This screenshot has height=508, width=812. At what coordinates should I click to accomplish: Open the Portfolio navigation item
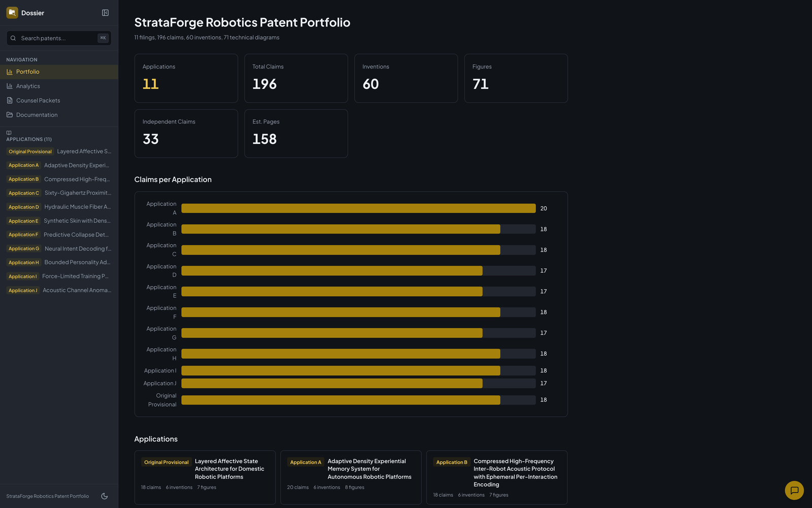pos(59,72)
